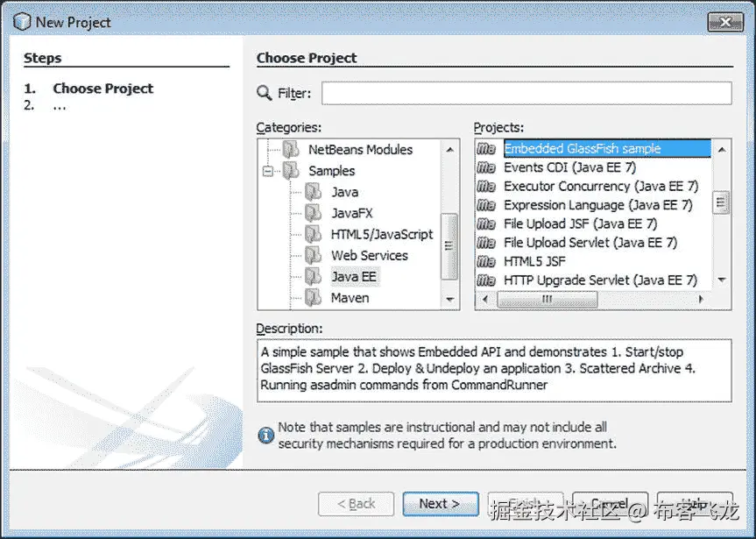Click the HTML5/JavaScript folder icon
756x539 pixels.
[314, 235]
